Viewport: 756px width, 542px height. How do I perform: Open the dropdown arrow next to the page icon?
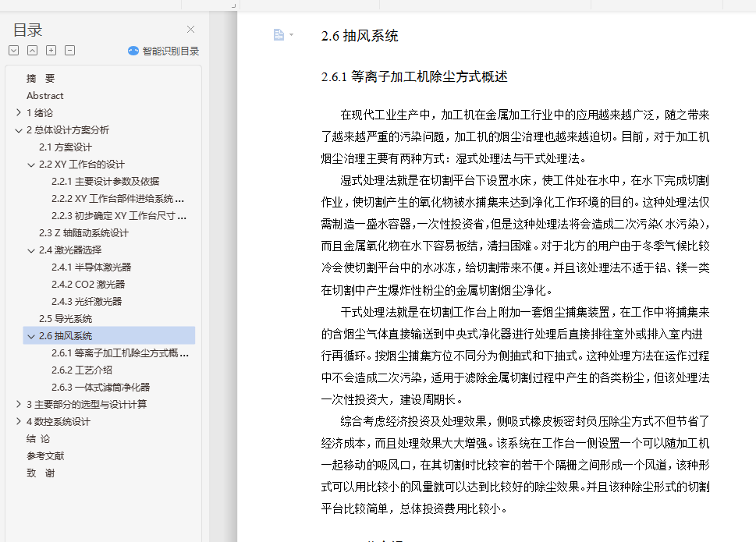pos(291,34)
